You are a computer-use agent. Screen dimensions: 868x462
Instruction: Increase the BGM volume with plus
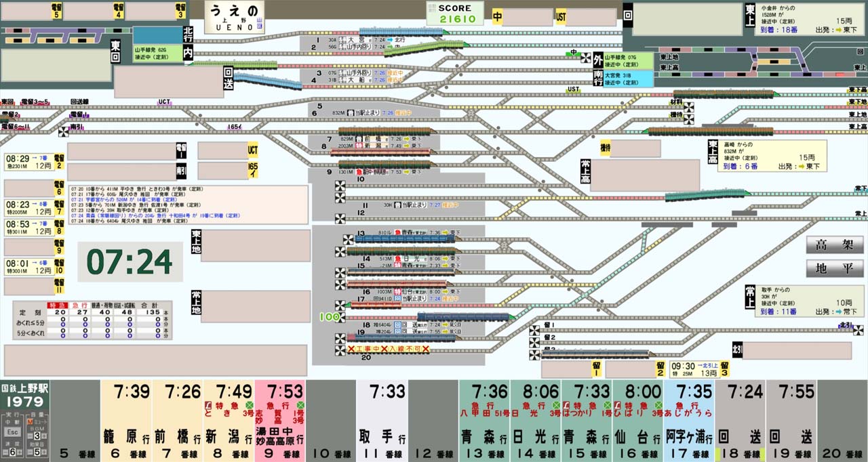(x=45, y=436)
